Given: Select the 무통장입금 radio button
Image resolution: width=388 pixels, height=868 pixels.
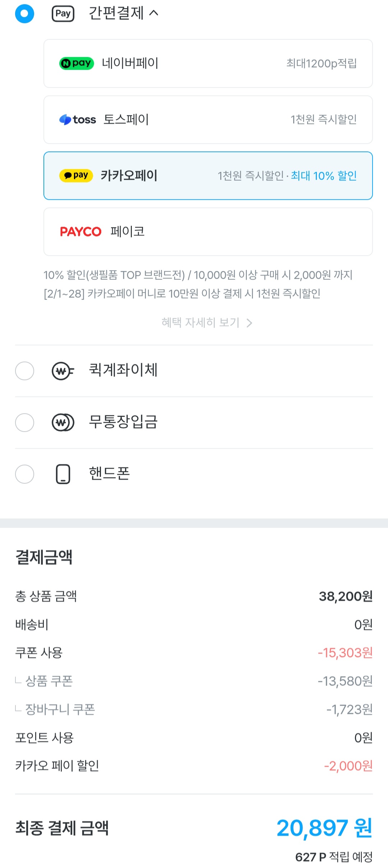Looking at the screenshot, I should (24, 422).
